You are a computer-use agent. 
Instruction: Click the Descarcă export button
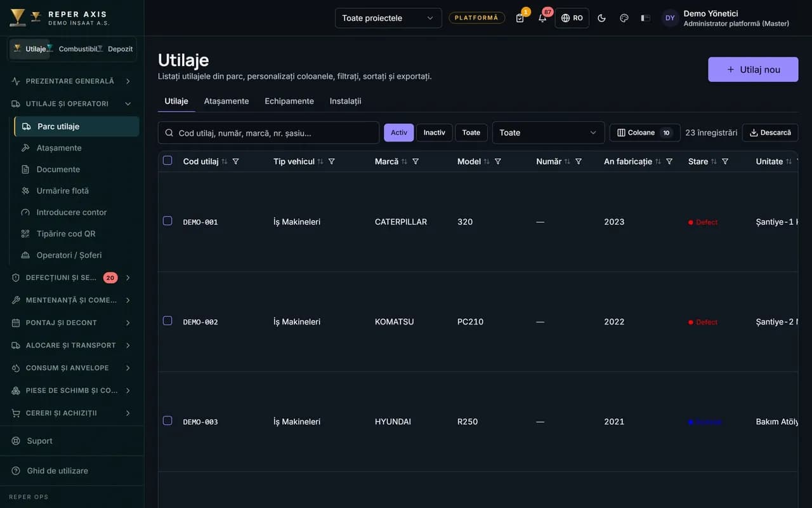[770, 133]
